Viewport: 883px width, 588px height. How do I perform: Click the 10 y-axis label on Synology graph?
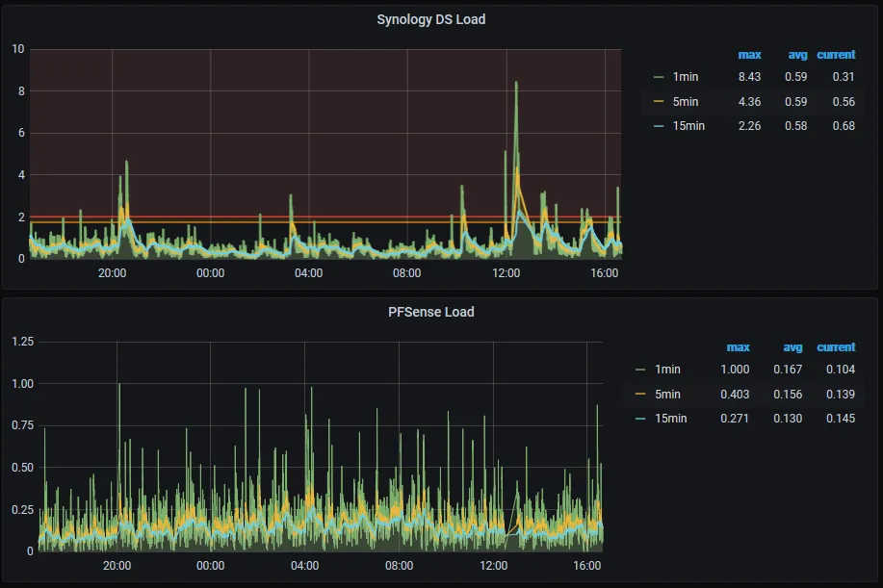pos(18,49)
